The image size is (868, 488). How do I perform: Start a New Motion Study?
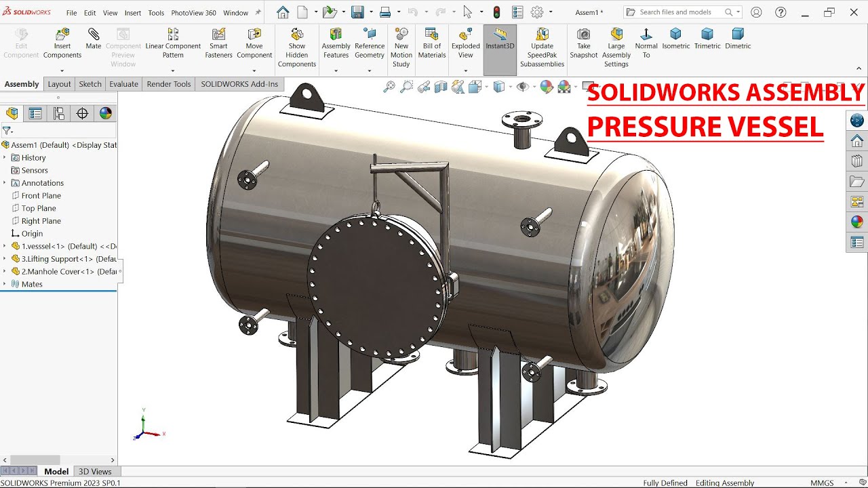click(x=401, y=48)
